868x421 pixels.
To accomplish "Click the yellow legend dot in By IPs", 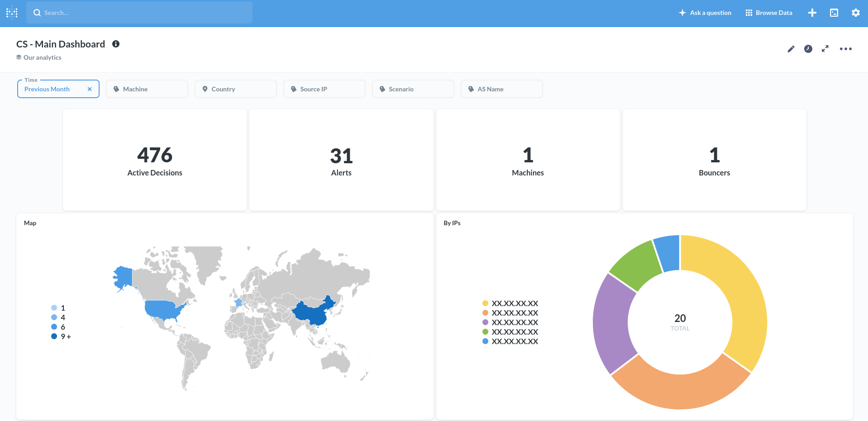I will 485,303.
